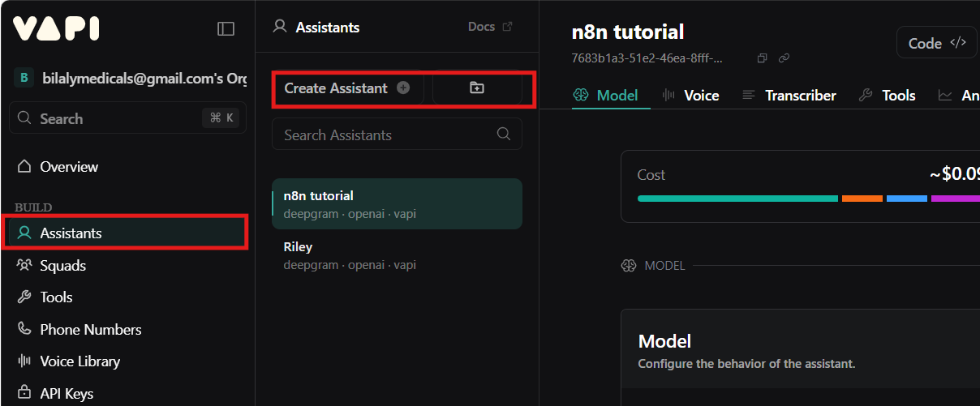The width and height of the screenshot is (980, 406).
Task: Click the Overview home icon
Action: tap(24, 167)
